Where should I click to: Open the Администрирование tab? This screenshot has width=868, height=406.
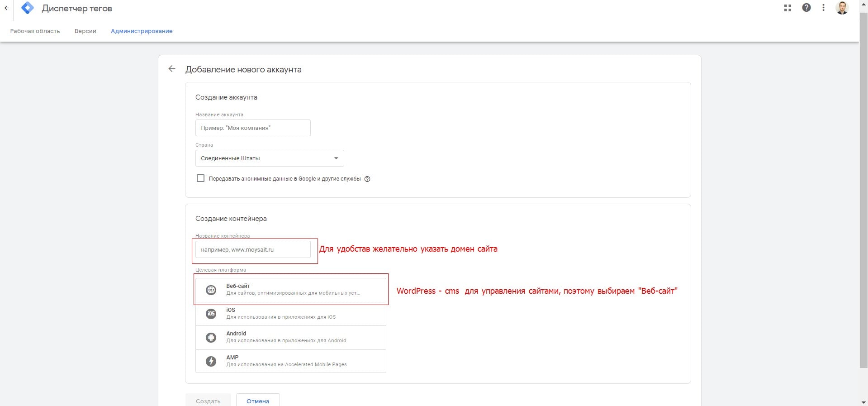[x=142, y=31]
